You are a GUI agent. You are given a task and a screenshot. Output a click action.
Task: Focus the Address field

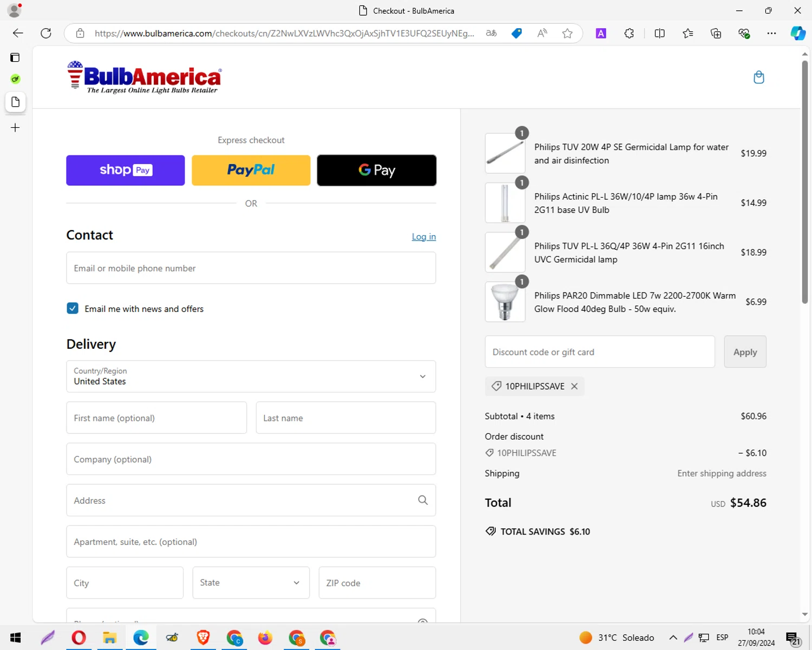click(251, 500)
